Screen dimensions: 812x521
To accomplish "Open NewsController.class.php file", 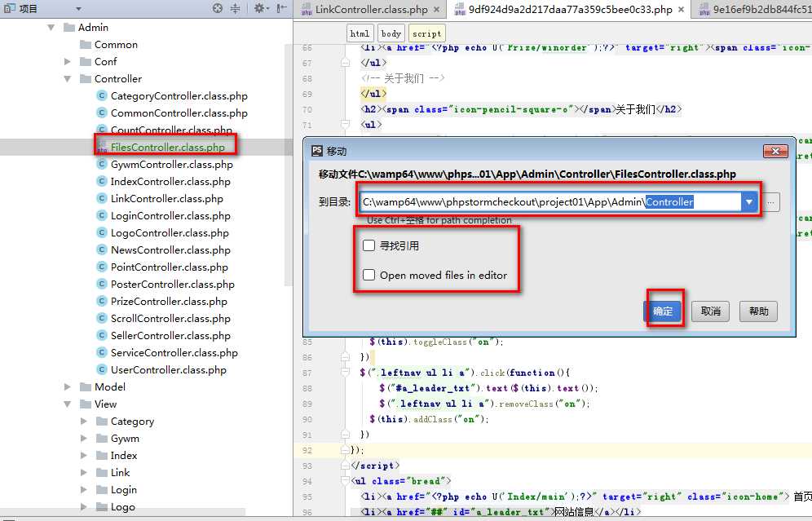I will (164, 249).
